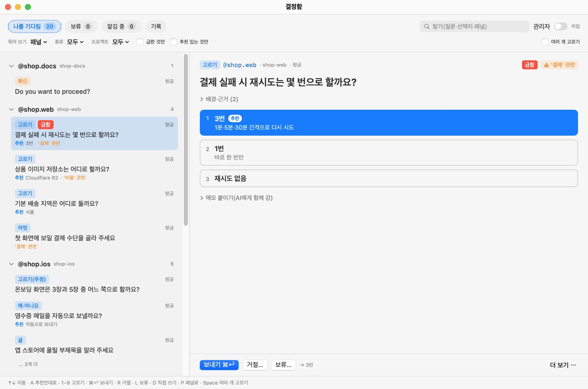Screen dimensions: 588x389
Task: Toggle the 관리자 switch
Action: click(561, 26)
